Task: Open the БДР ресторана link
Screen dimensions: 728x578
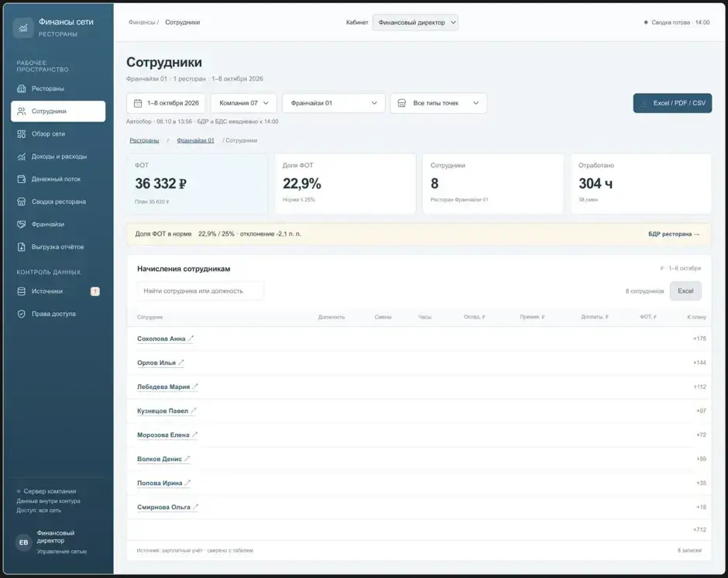Action: click(674, 234)
